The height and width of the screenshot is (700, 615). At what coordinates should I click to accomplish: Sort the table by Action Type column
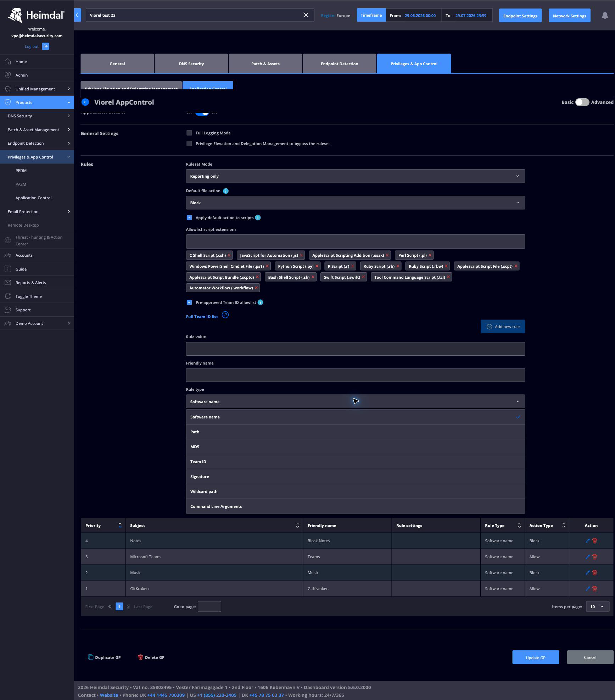pos(564,526)
